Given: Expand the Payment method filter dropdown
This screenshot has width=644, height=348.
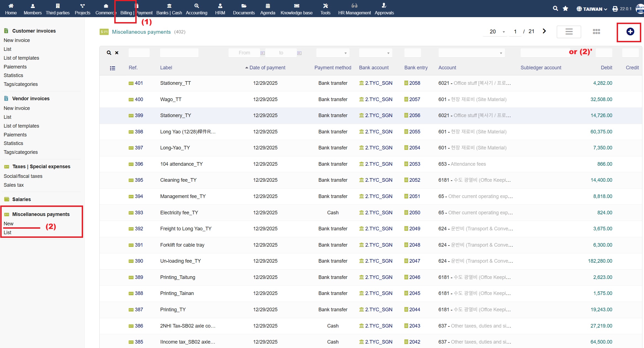Looking at the screenshot, I should tap(333, 53).
